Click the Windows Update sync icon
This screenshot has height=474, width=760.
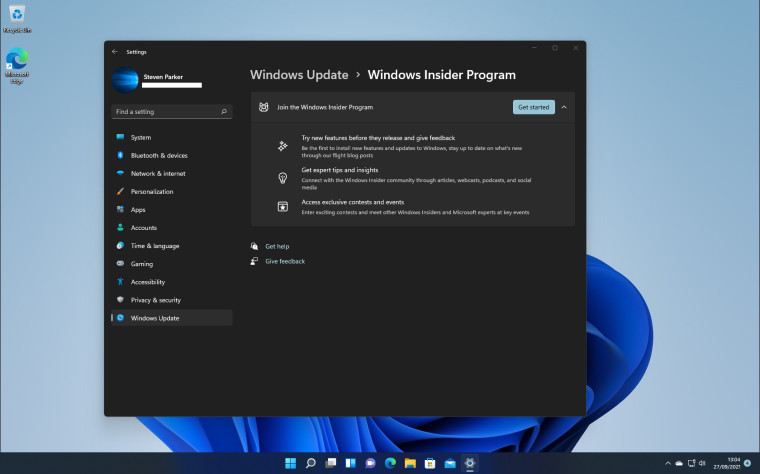(120, 318)
